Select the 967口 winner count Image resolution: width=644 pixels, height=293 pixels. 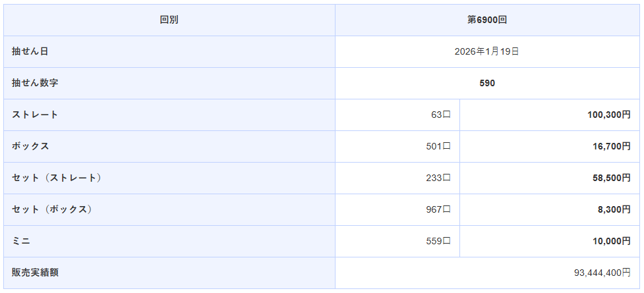pos(438,209)
